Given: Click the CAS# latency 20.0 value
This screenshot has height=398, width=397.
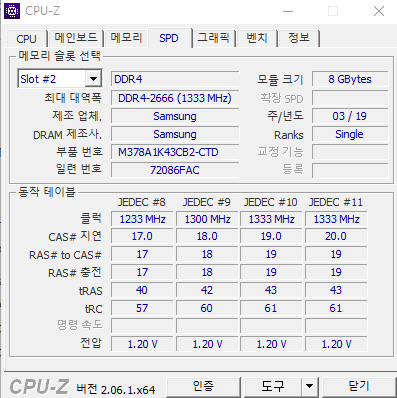Looking at the screenshot, I should [336, 236].
